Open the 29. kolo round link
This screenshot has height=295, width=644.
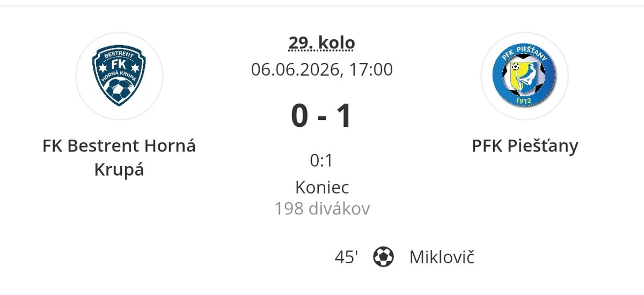click(322, 42)
